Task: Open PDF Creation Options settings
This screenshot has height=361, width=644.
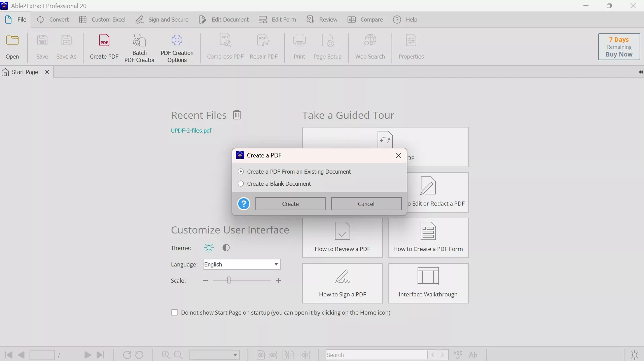Action: pos(177,47)
